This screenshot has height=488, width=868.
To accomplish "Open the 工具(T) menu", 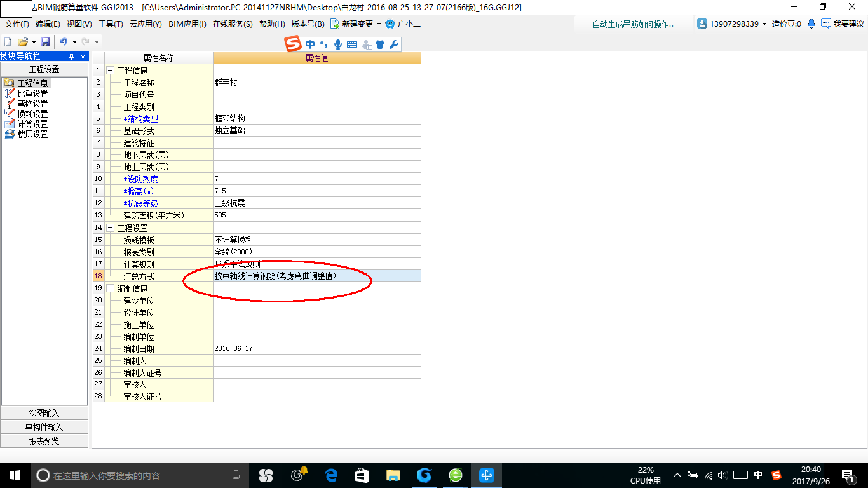I will (111, 24).
